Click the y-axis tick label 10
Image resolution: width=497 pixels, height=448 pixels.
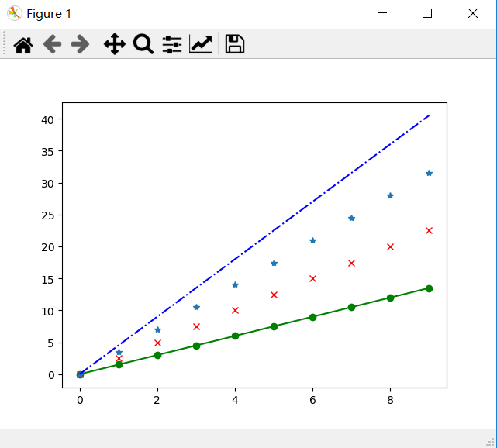click(x=47, y=312)
